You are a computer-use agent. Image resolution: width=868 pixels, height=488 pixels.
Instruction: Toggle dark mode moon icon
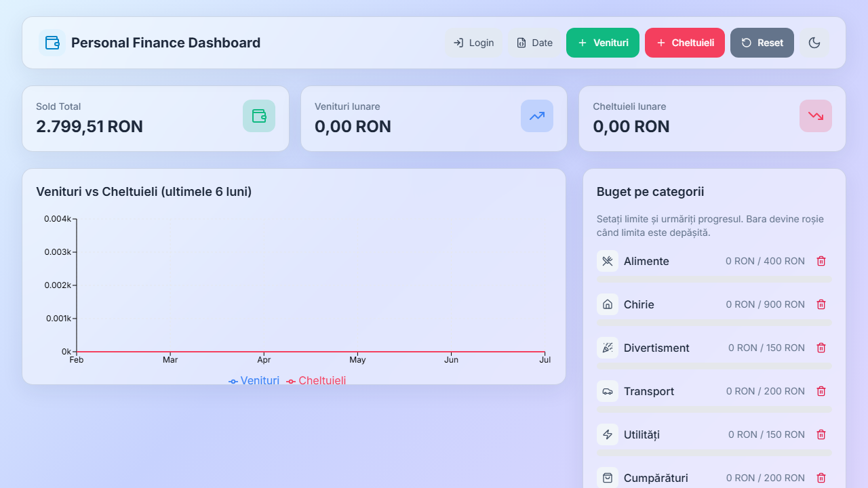pyautogui.click(x=814, y=43)
